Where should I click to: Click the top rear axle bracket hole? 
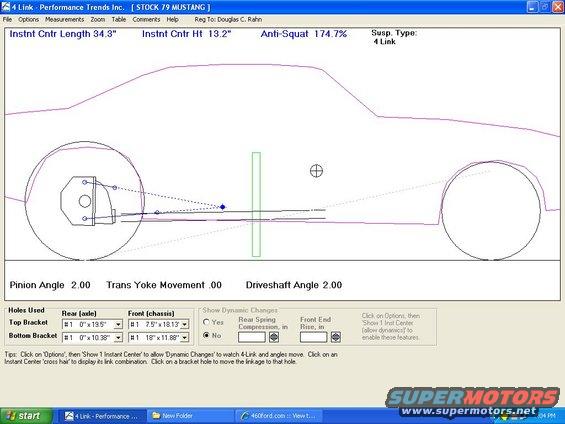[85, 182]
